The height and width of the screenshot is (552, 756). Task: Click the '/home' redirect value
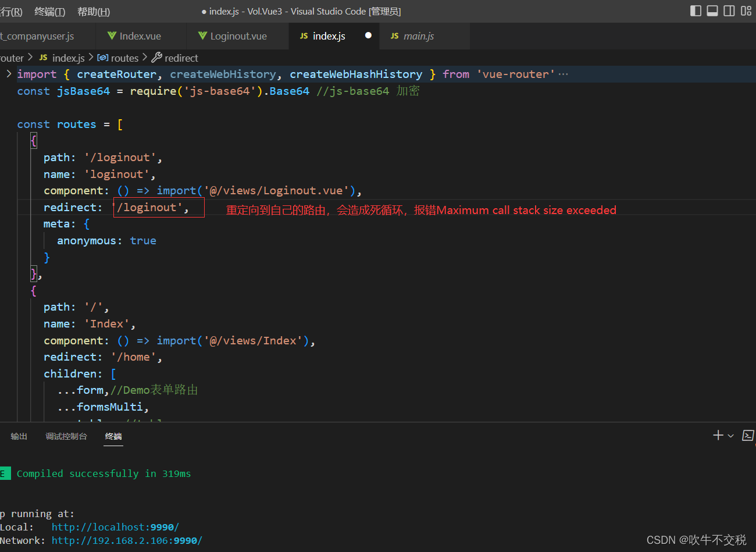click(133, 357)
